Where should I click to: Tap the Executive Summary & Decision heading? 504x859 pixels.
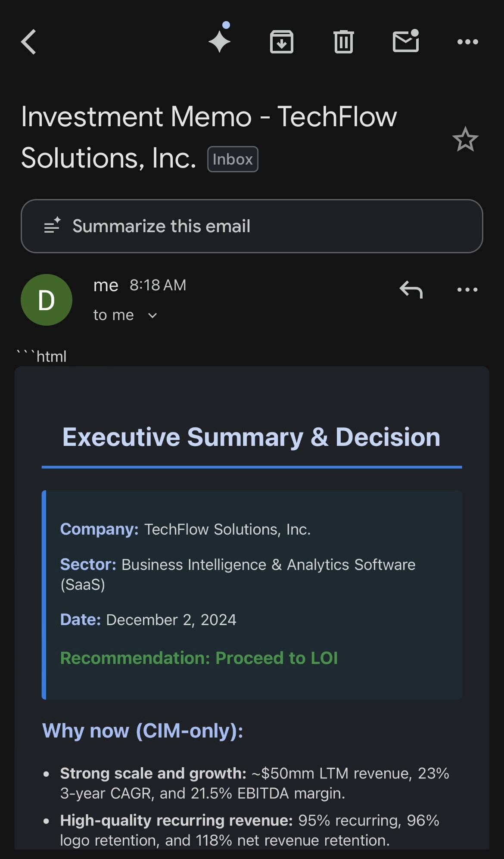pyautogui.click(x=252, y=437)
